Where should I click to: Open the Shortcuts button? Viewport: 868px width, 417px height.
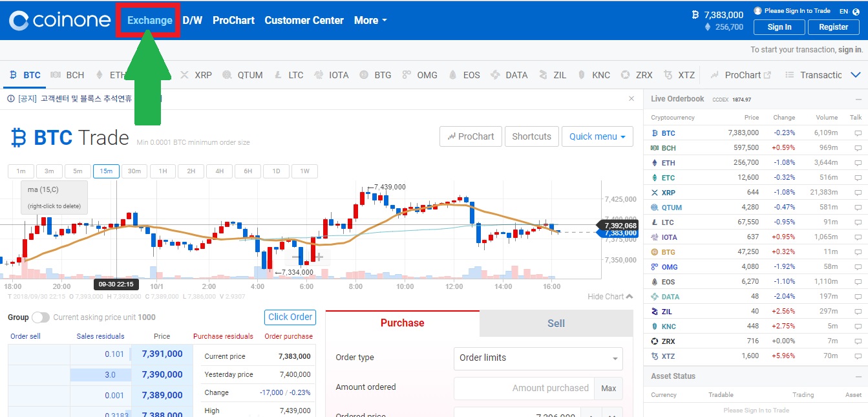pos(532,136)
